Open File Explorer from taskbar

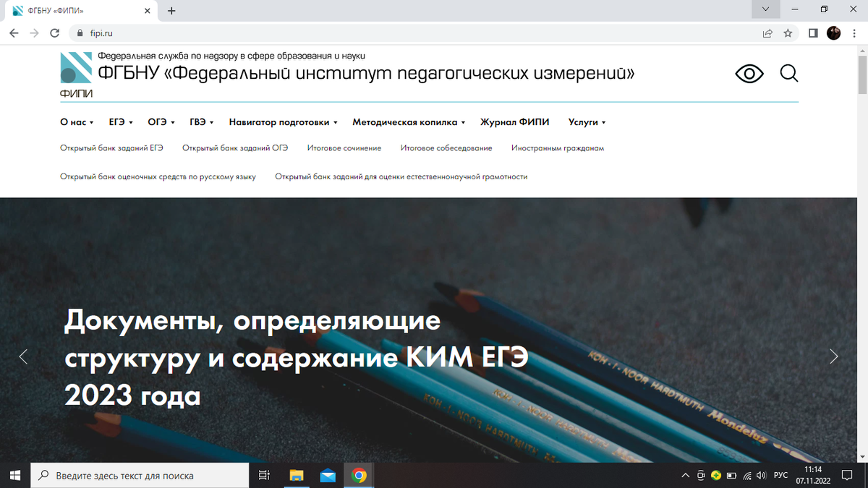[x=296, y=475]
